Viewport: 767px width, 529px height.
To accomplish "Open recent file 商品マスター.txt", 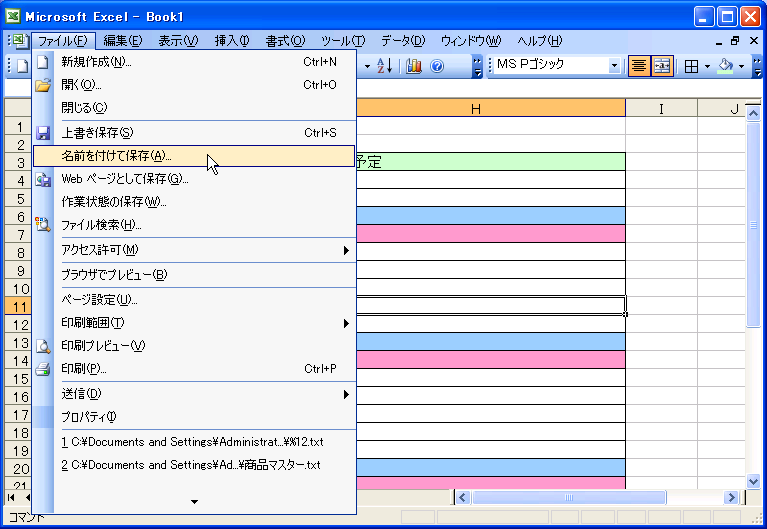I will point(194,465).
